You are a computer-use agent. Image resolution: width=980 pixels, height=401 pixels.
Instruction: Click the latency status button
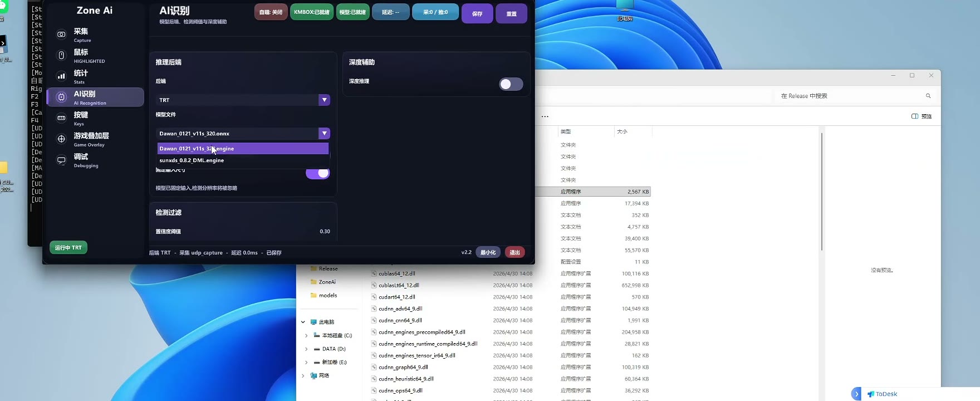pos(391,12)
